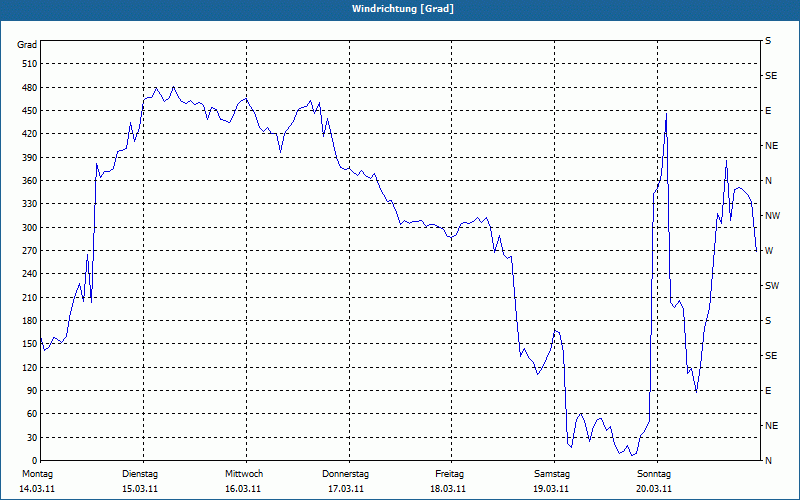
Task: Select the 360 y-axis value
Action: point(30,181)
